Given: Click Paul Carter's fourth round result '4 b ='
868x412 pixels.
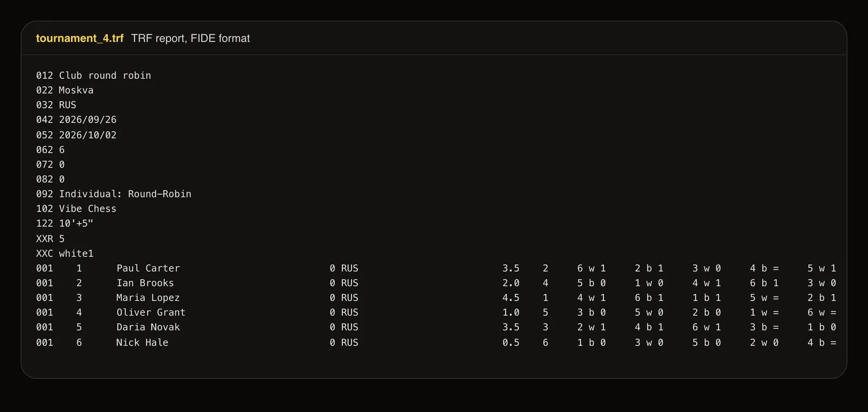Looking at the screenshot, I should pyautogui.click(x=764, y=268).
